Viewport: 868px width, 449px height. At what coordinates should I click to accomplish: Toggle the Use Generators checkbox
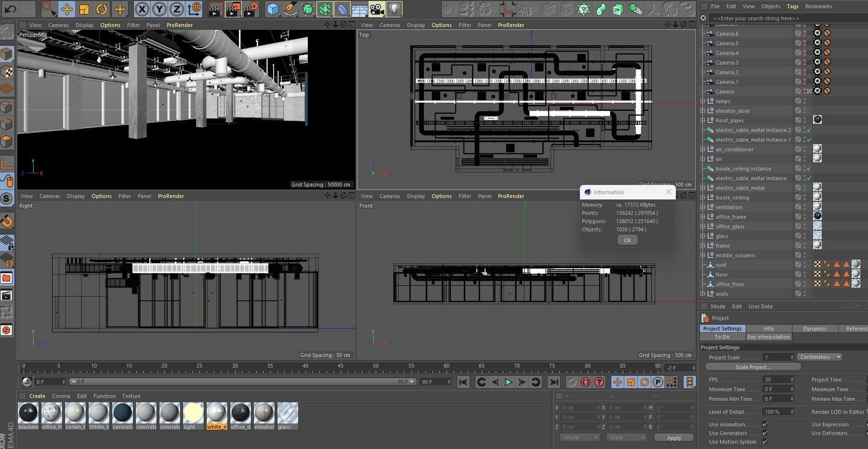[765, 433]
